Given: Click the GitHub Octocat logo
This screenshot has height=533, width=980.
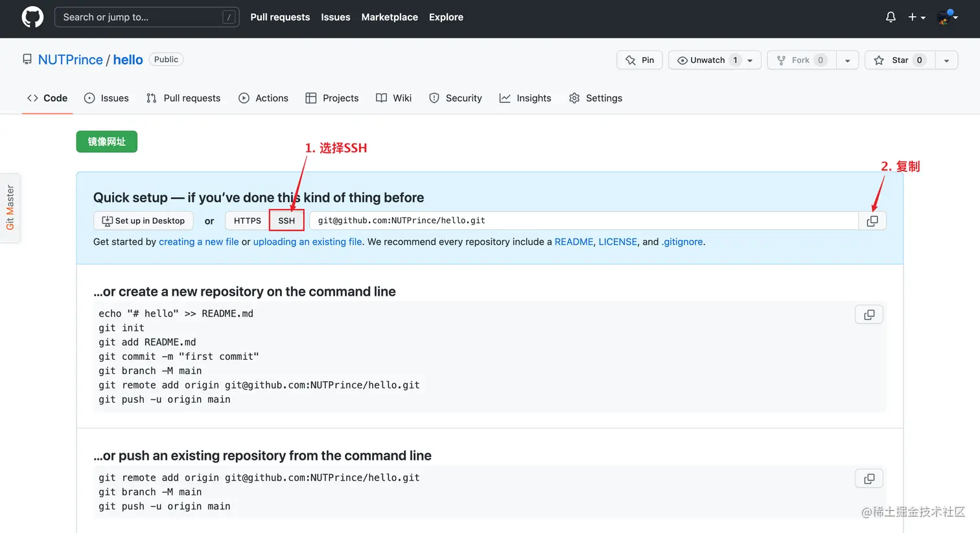Looking at the screenshot, I should [32, 18].
